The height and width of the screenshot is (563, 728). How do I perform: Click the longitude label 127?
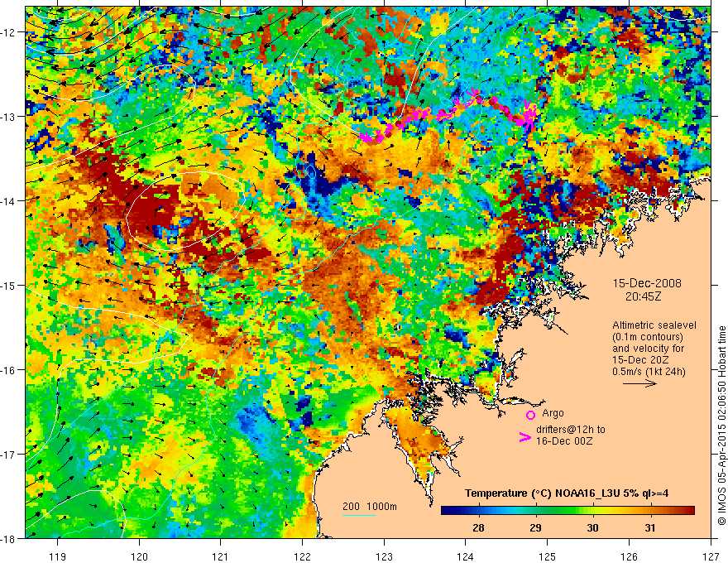click(711, 556)
